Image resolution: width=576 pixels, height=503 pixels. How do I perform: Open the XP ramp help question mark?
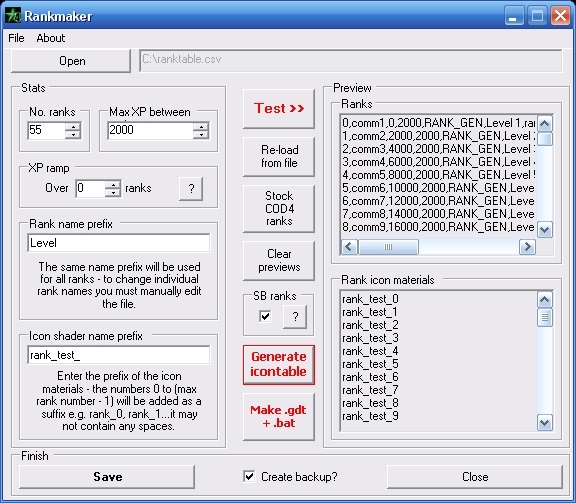point(191,189)
